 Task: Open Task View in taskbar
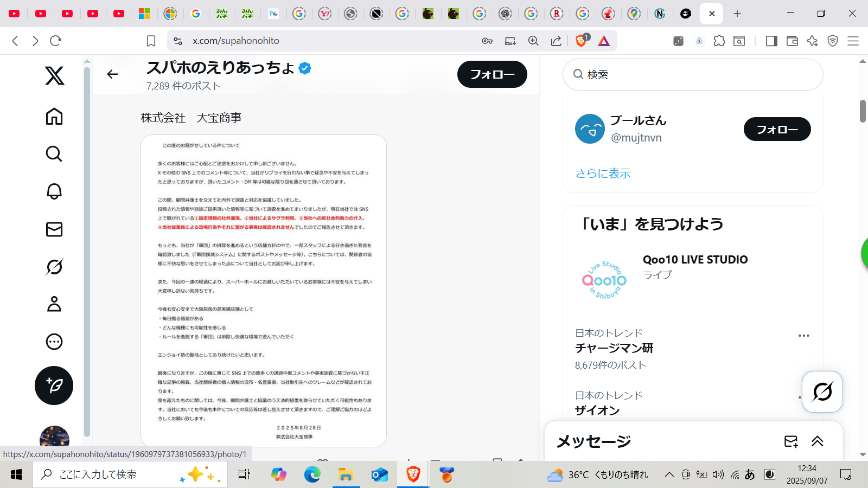[x=244, y=475]
